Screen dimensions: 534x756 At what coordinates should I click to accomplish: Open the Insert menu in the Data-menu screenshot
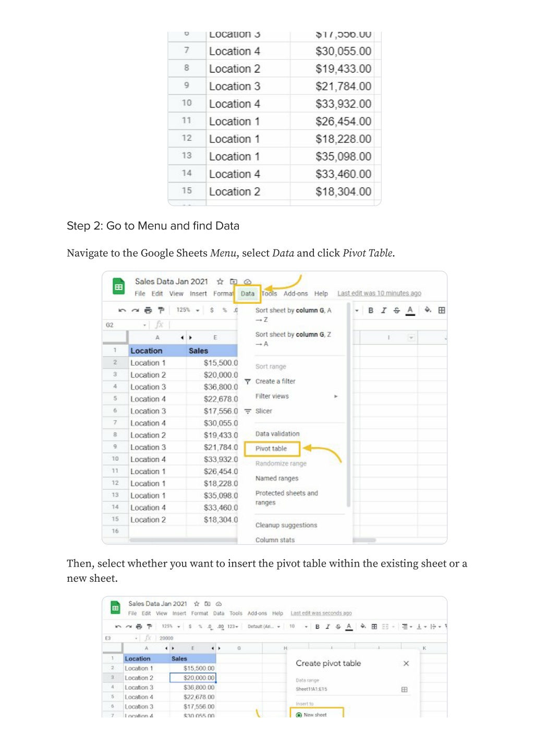(198, 294)
